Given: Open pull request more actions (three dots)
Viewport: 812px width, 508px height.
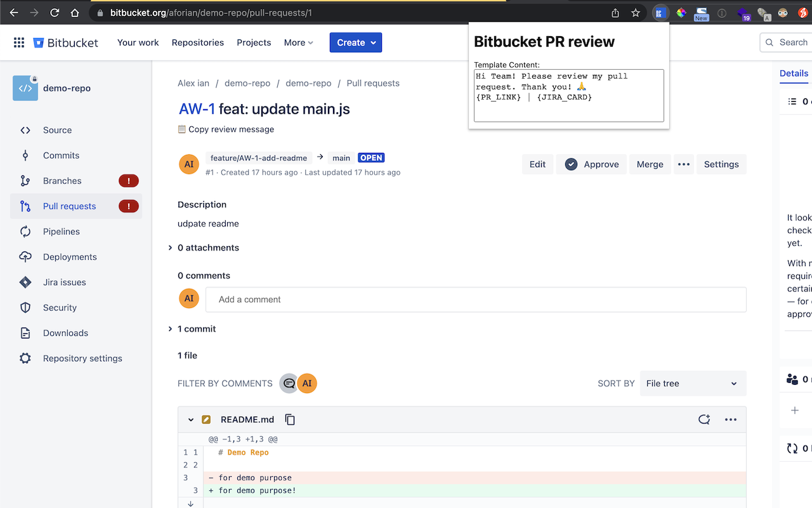Looking at the screenshot, I should pyautogui.click(x=683, y=164).
